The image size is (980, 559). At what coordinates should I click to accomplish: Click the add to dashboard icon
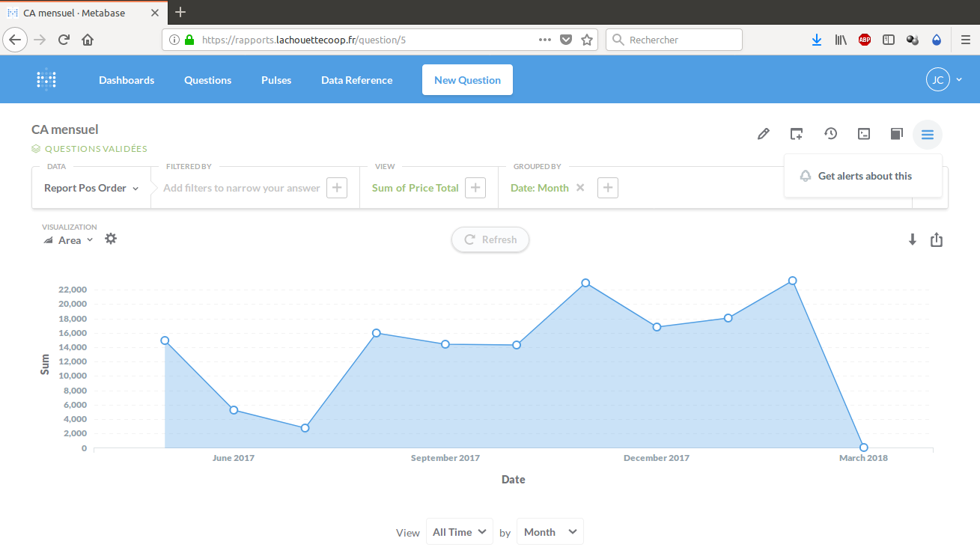tap(797, 135)
